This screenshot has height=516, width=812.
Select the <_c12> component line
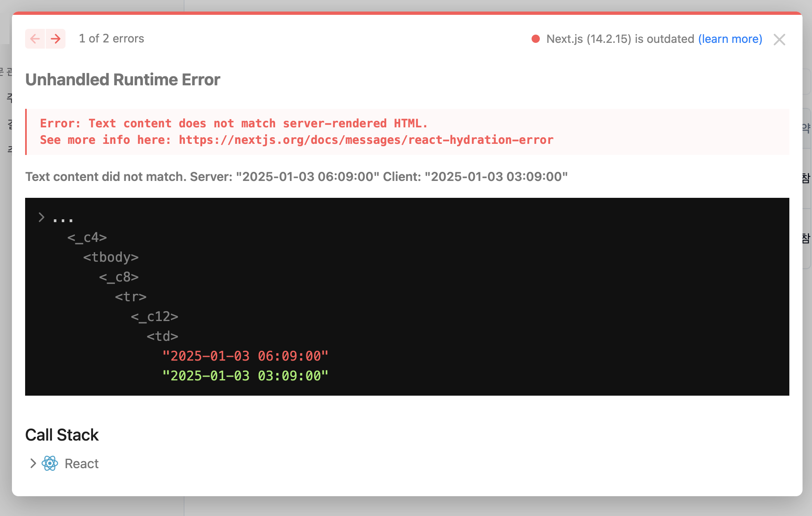tap(154, 317)
